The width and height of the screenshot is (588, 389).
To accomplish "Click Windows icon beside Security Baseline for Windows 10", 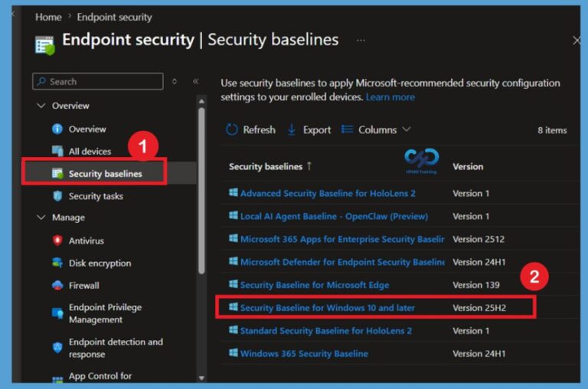I will 234,307.
